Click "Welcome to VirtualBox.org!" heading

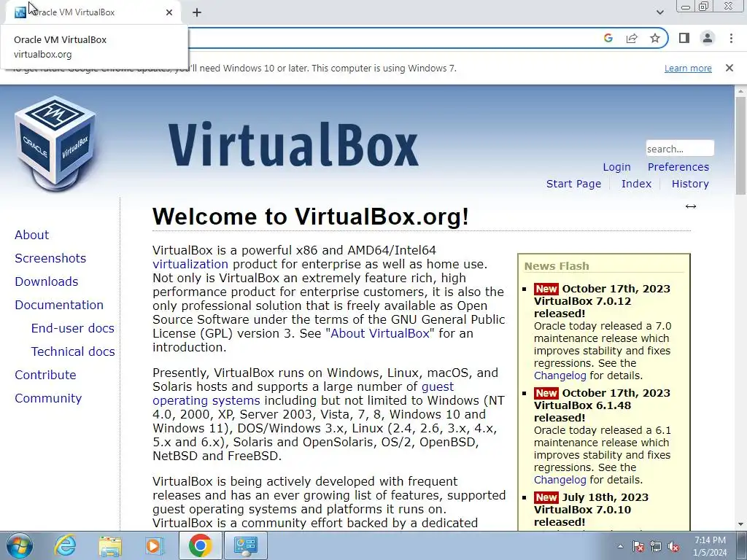pyautogui.click(x=311, y=217)
